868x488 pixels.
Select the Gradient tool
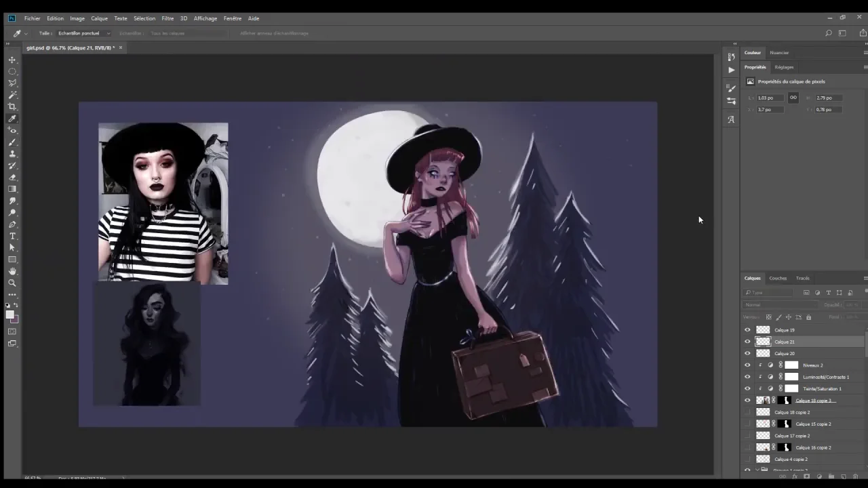tap(12, 189)
